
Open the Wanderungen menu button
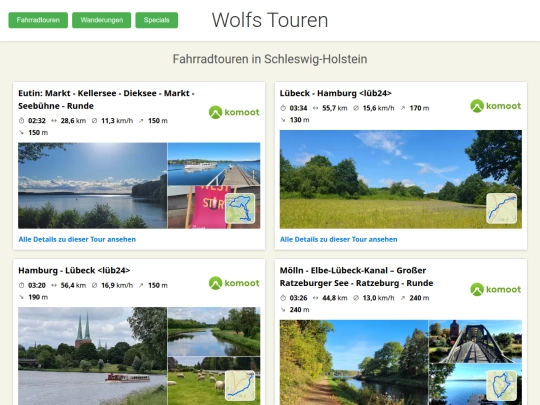coord(102,20)
